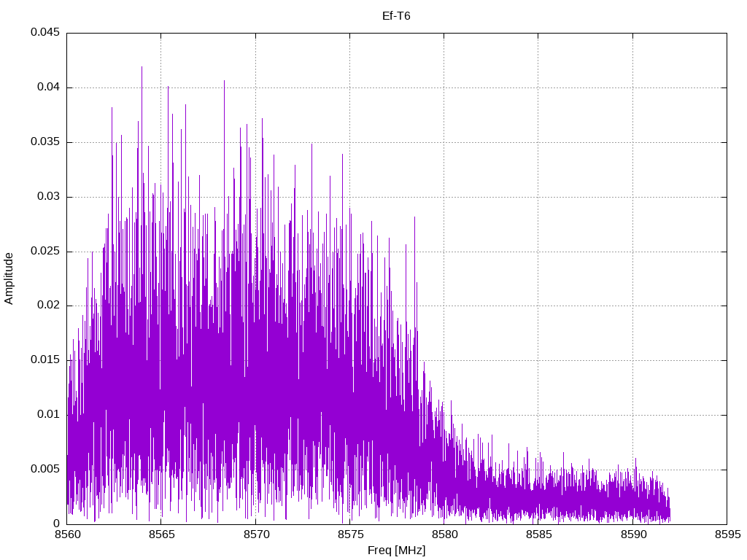Click the plot title Ef-T6
This screenshot has height=560, width=747.
coord(396,16)
